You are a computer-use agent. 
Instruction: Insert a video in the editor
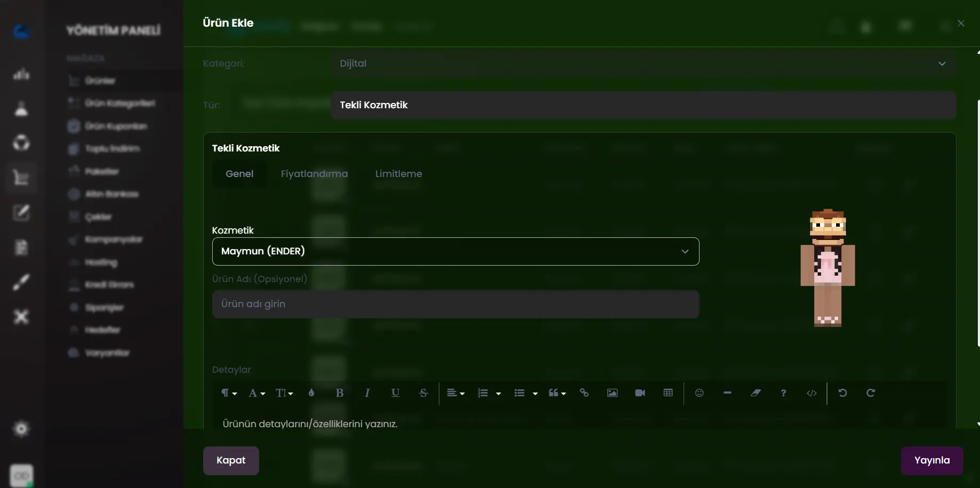[640, 393]
